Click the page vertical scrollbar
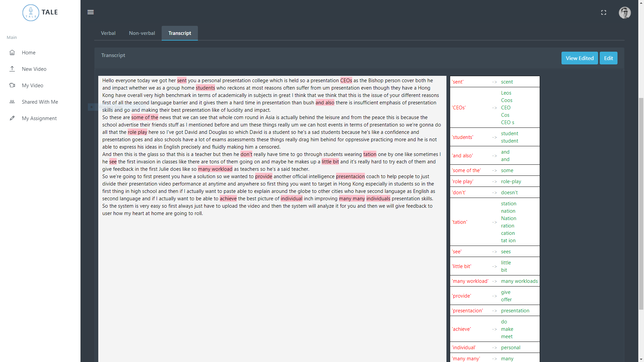Screen dimensions: 644x362 pos(641,201)
